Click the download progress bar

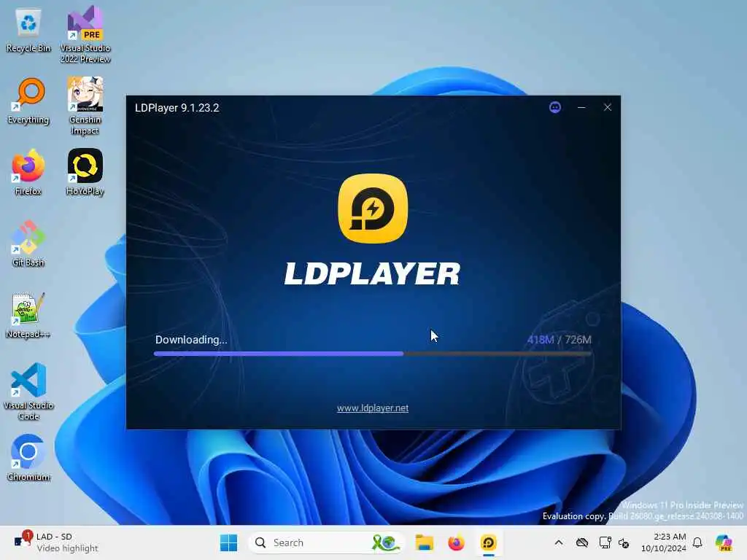[x=373, y=354]
